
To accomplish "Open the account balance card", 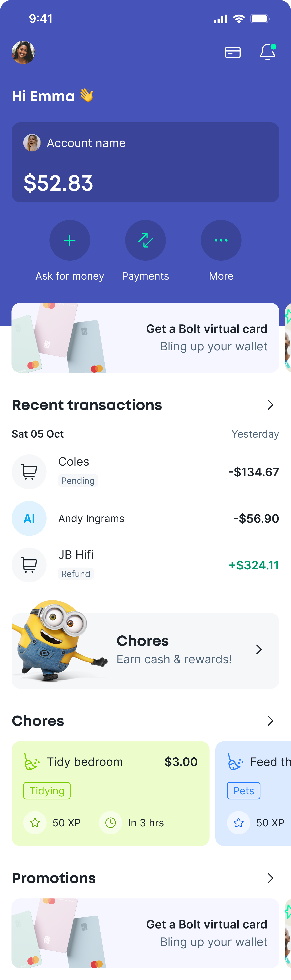I will (x=145, y=162).
